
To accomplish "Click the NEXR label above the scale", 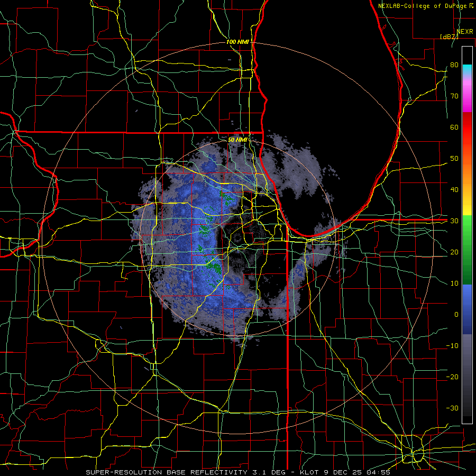I will (x=465, y=32).
